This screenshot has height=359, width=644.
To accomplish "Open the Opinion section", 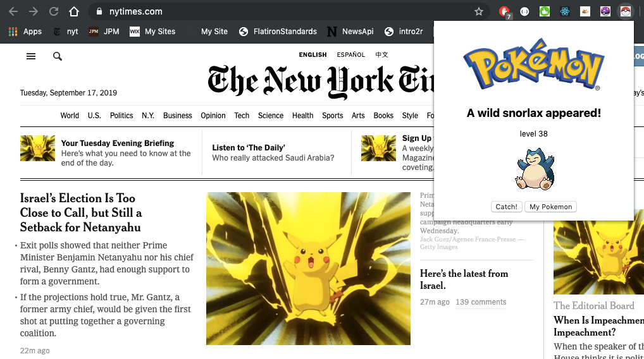I will click(x=213, y=116).
